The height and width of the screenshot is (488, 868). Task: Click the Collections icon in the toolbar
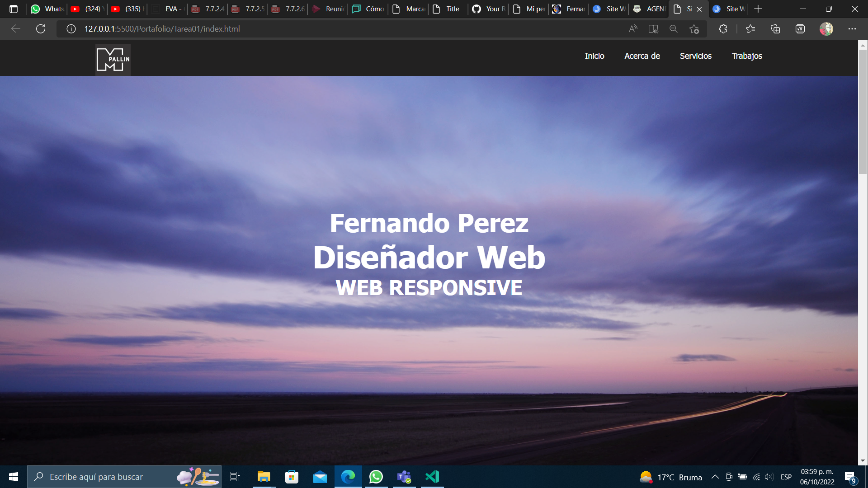pos(775,28)
